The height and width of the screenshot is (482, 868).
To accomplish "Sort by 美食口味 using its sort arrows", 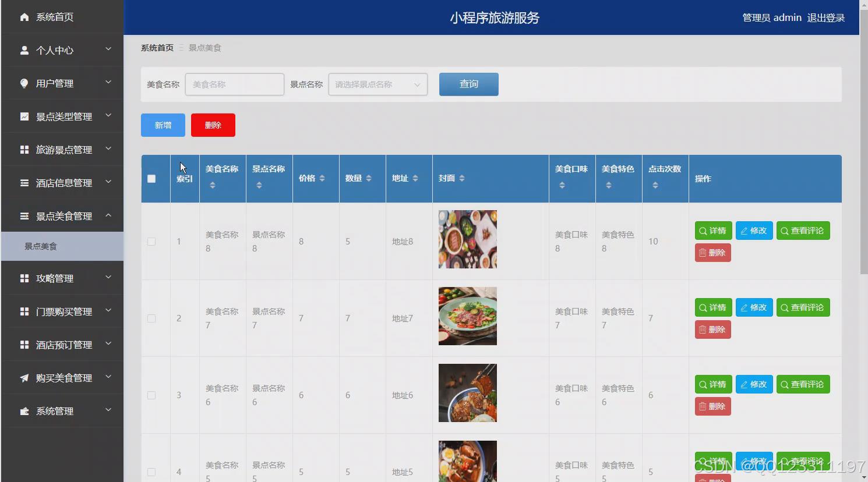I will pos(562,185).
